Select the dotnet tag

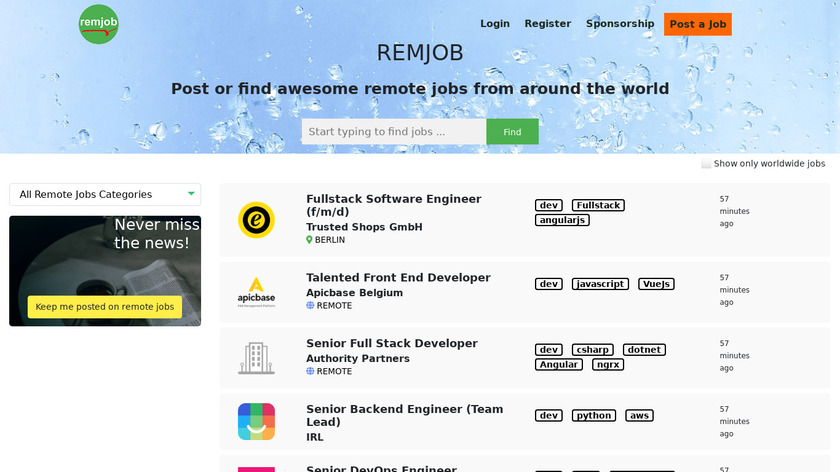(x=644, y=350)
